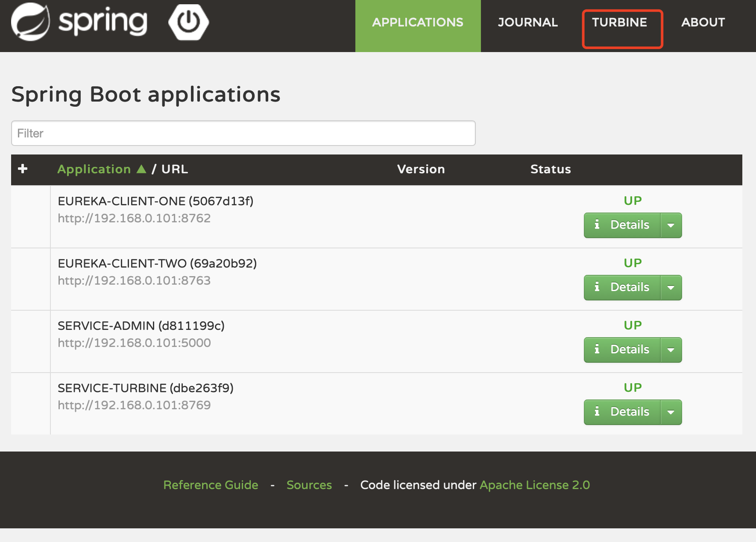Sort by Version column header
Viewport: 756px width, 542px height.
tap(421, 169)
